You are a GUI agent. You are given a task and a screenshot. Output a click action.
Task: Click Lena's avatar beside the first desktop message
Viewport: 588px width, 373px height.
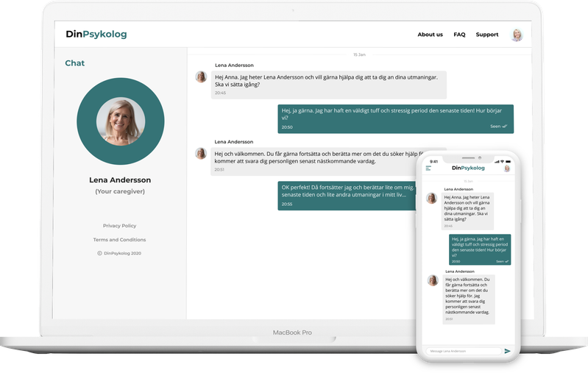(x=201, y=77)
